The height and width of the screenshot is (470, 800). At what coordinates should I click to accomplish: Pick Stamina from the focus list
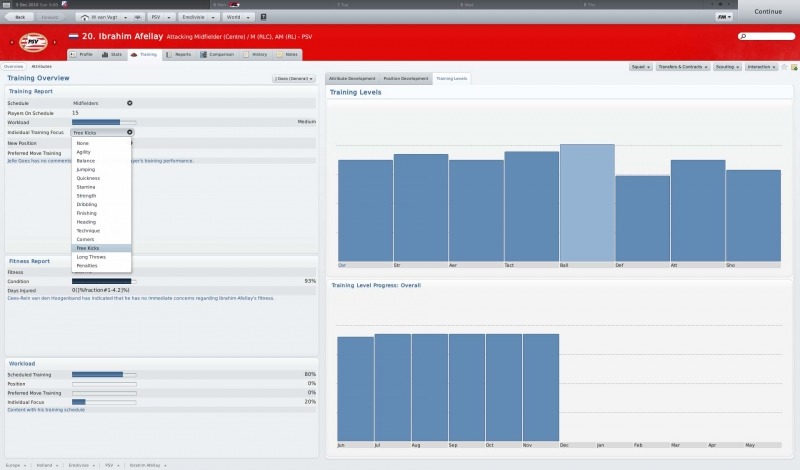coord(86,186)
